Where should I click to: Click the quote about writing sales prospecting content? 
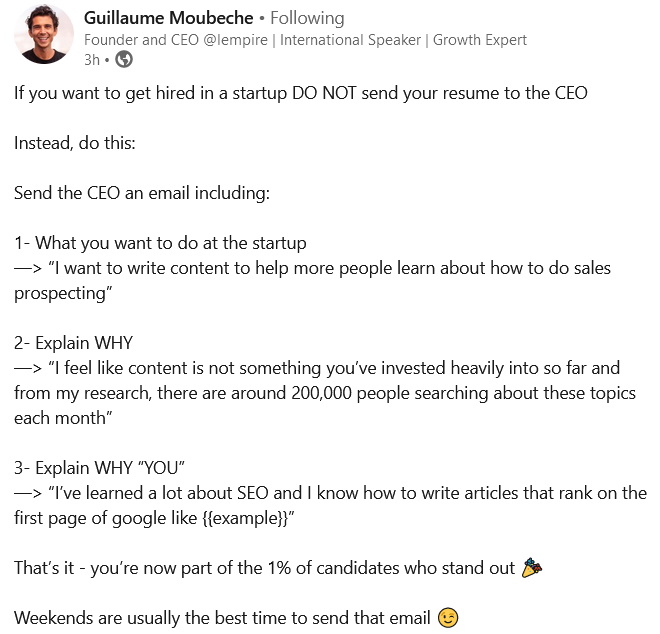(x=312, y=280)
